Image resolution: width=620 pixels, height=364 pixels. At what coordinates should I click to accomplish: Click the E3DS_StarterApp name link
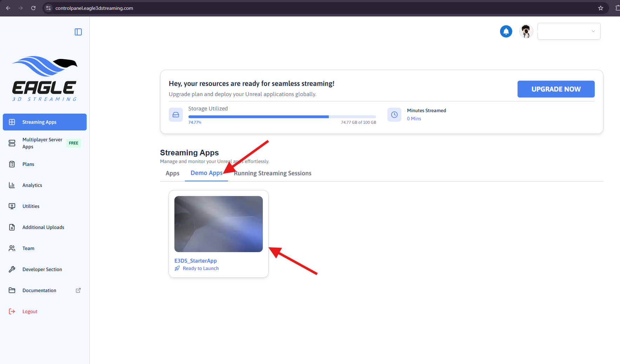coord(195,261)
